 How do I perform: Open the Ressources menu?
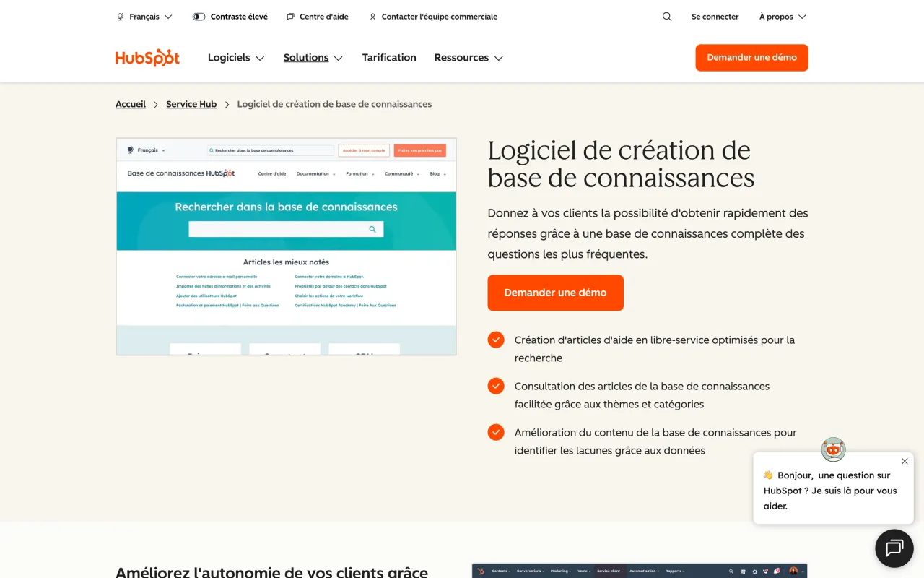tap(468, 58)
